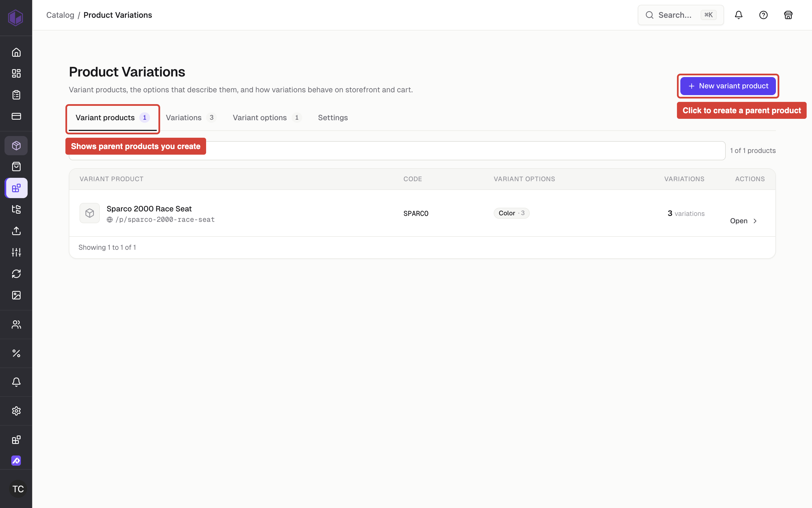The height and width of the screenshot is (508, 812).
Task: Click the product filter search box
Action: tap(397, 150)
